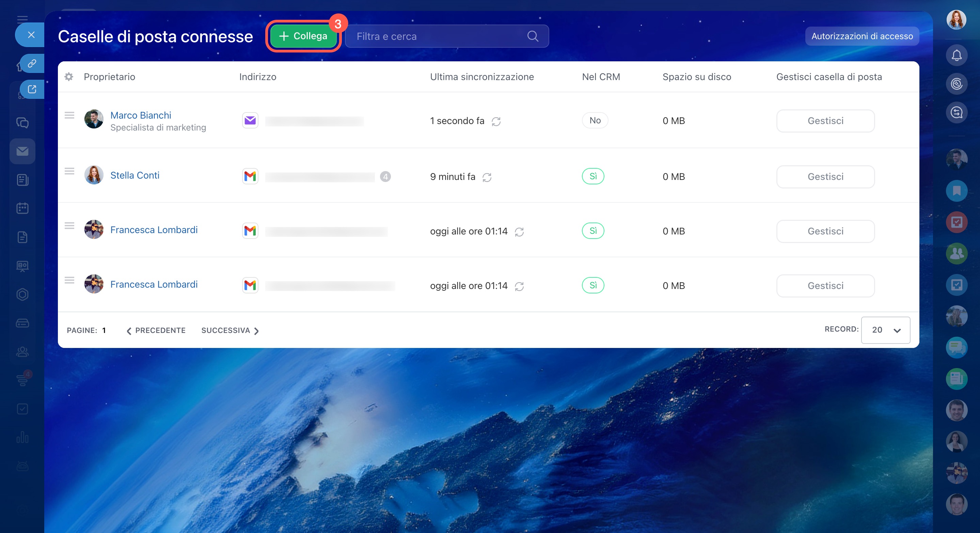Open the calendar icon in left sidebar
Image resolution: width=980 pixels, height=533 pixels.
tap(22, 208)
